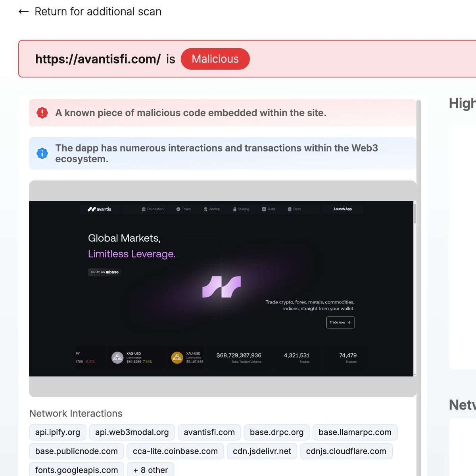Click the base.llamarpc.com network chip
The width and height of the screenshot is (476, 476).
coord(355,432)
